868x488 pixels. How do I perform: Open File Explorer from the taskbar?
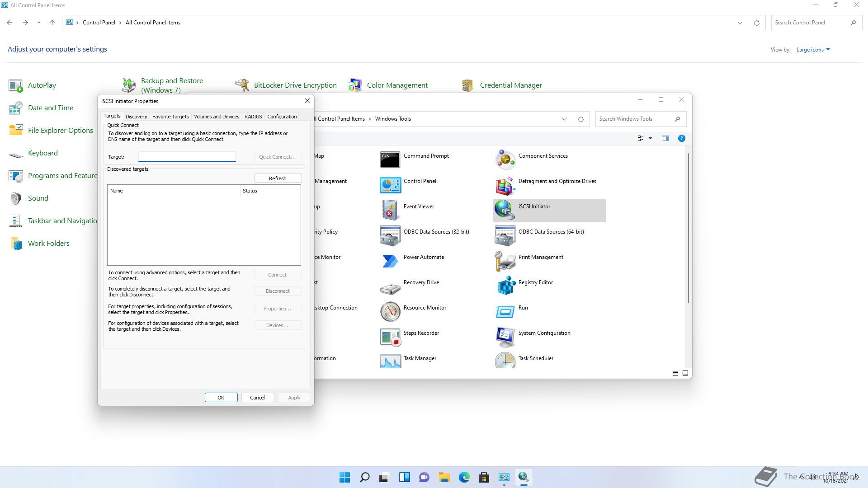click(444, 477)
